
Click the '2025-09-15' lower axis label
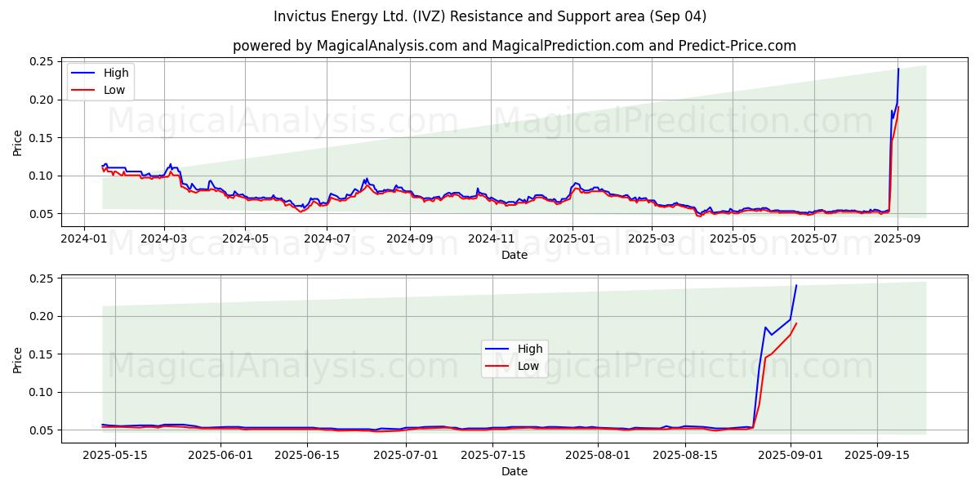click(876, 455)
